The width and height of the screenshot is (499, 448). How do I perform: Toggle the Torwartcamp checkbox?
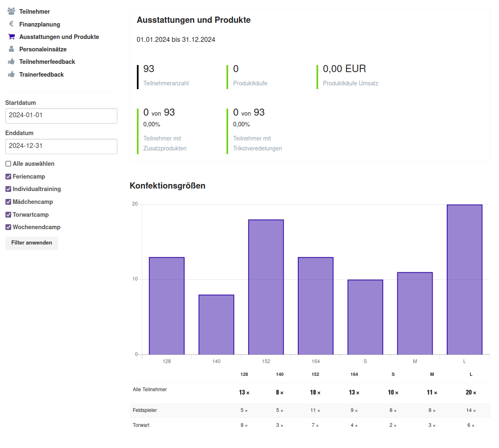8,215
